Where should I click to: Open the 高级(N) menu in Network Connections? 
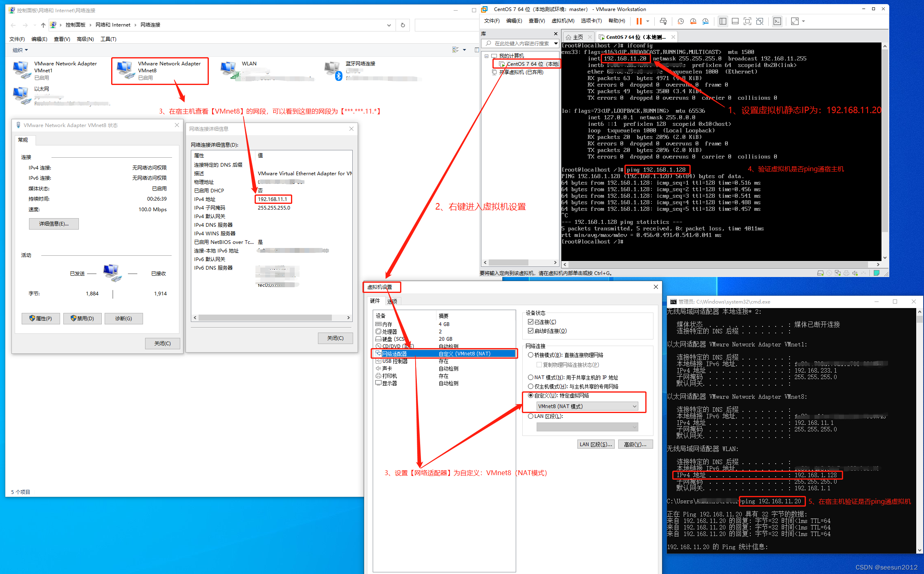pos(85,39)
